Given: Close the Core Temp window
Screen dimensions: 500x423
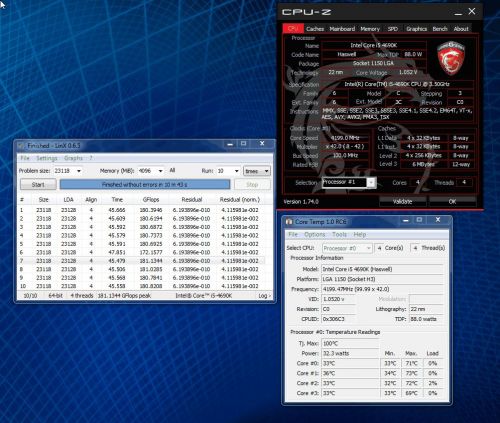Looking at the screenshot, I should tap(438, 220).
